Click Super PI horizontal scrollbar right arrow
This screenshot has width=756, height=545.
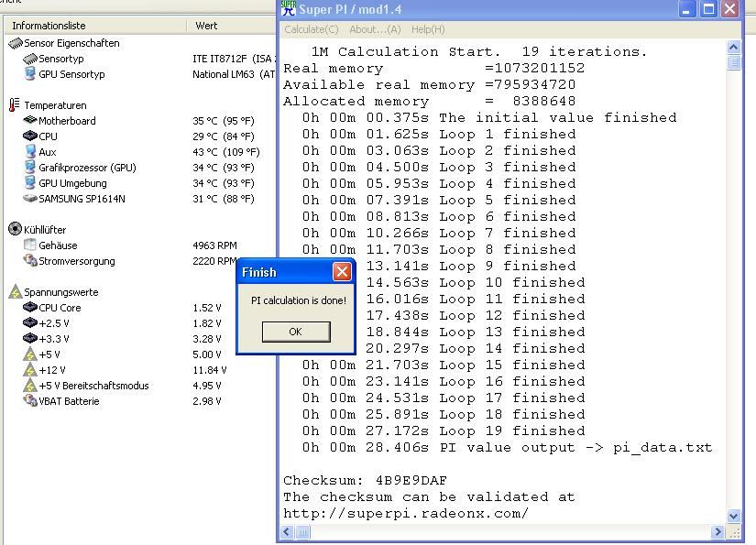[718, 531]
